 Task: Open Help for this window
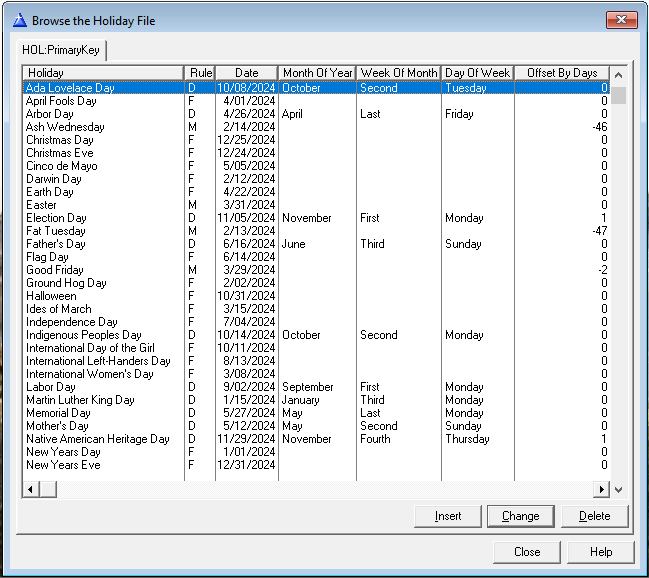point(601,551)
